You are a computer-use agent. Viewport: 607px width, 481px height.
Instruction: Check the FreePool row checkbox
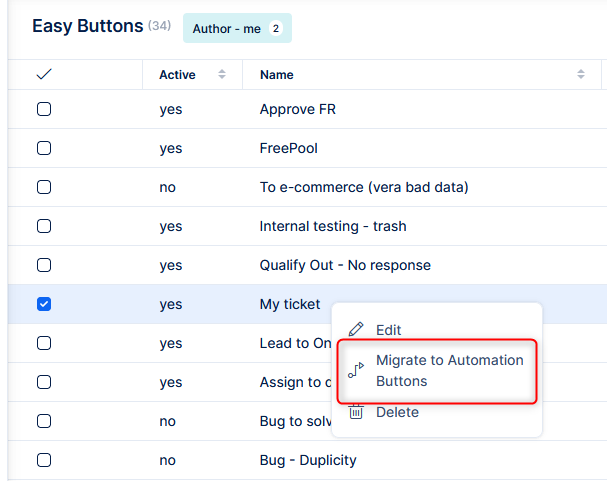coord(44,148)
